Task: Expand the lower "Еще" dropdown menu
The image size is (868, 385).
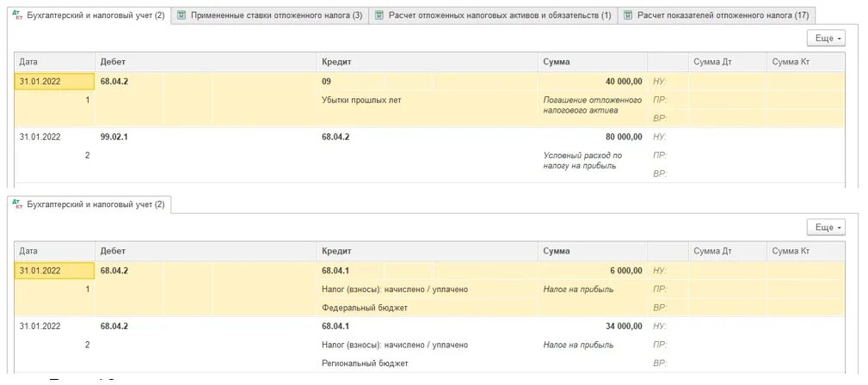Action: 825,228
